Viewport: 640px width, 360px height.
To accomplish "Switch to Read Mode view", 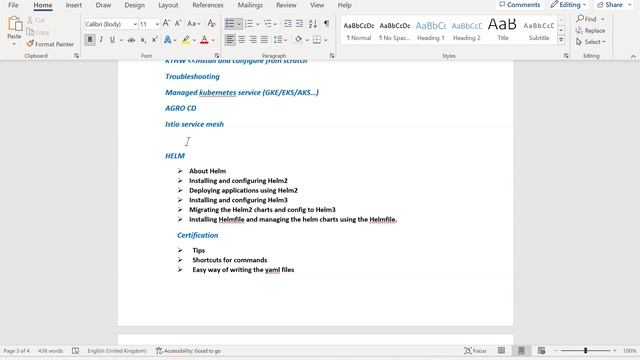I will pos(501,351).
